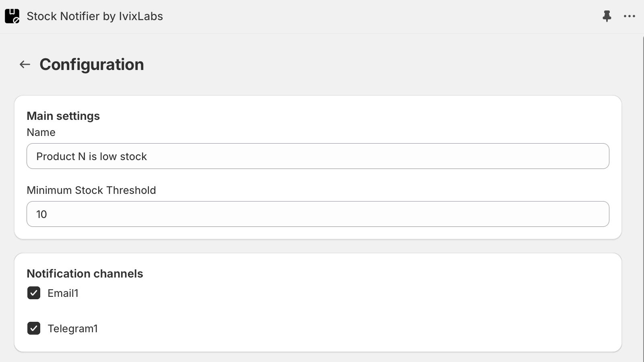Screen dimensions: 644x362
Task: Click the Stock Notifier app logo icon
Action: point(12,16)
